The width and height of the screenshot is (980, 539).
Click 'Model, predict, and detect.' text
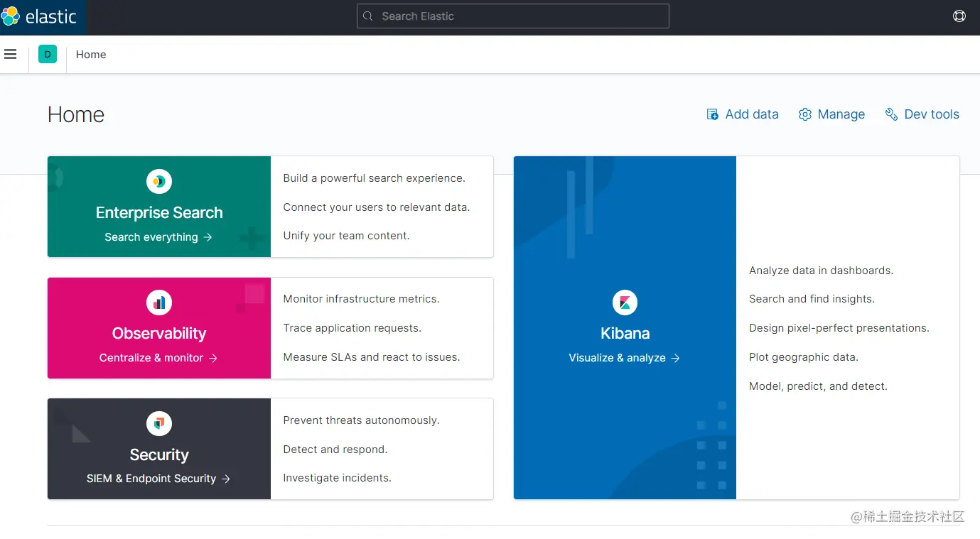pos(819,386)
